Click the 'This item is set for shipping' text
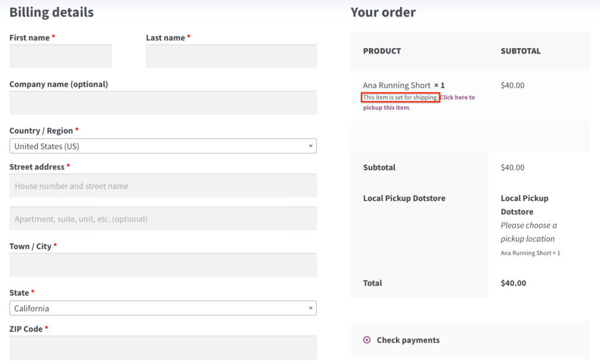The height and width of the screenshot is (364, 600). [x=400, y=97]
